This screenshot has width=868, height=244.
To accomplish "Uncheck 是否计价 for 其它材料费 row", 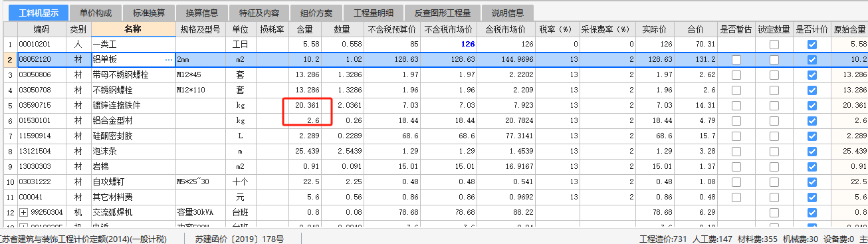I will [x=812, y=197].
